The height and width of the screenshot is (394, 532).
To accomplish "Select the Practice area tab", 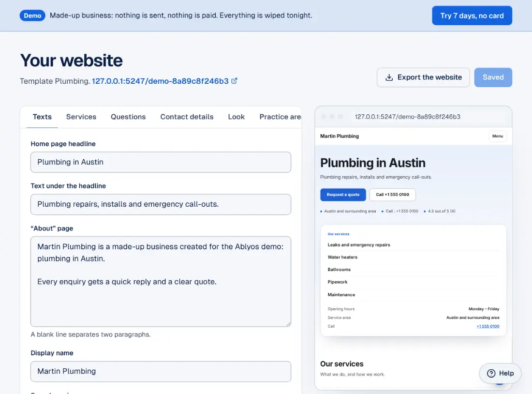I will pyautogui.click(x=280, y=117).
